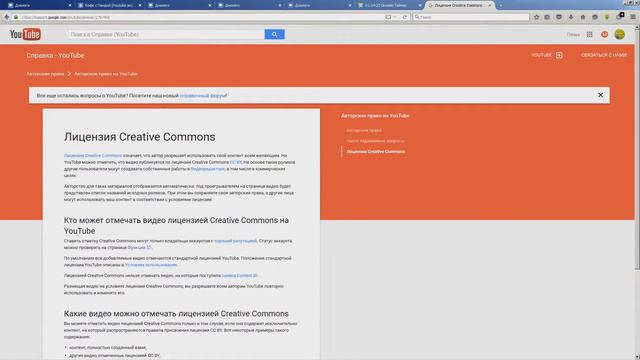This screenshot has height=360, width=640.
Task: Close the Лицензия Creative Commons tab
Action: (x=490, y=5)
